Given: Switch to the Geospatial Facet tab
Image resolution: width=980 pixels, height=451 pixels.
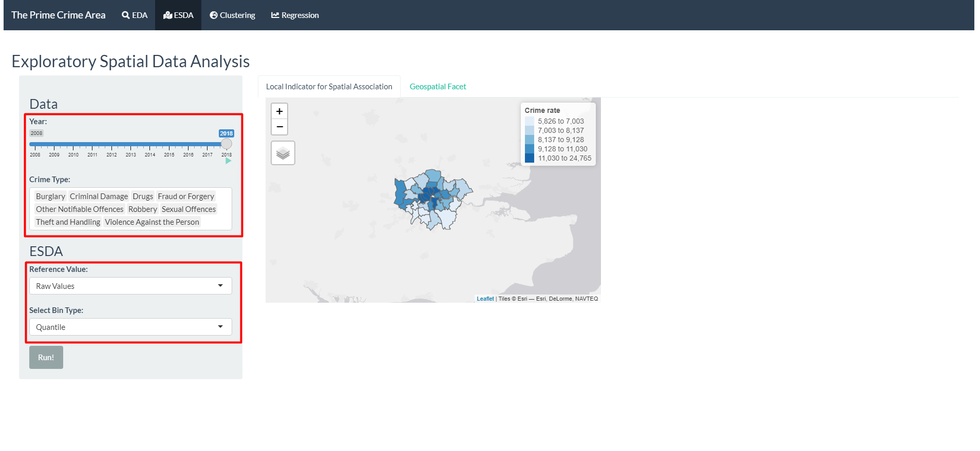Looking at the screenshot, I should click(438, 87).
